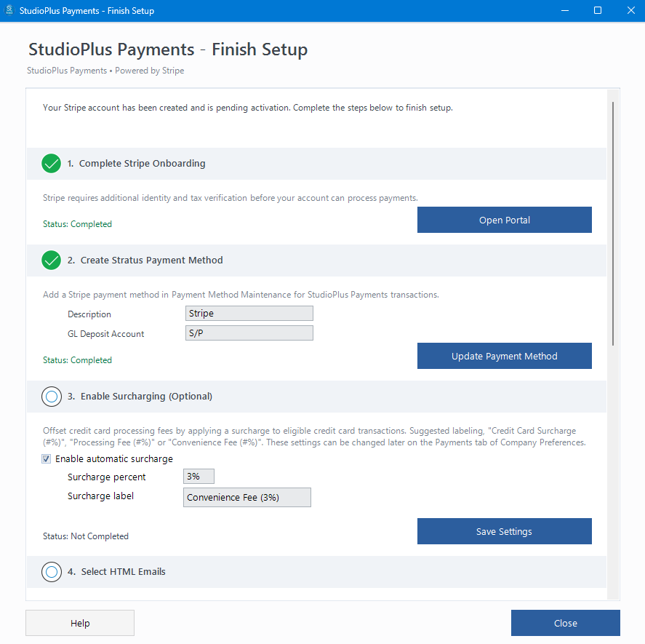Viewport: 645px width, 644px height.
Task: Open the Stripe onboarding portal
Action: [504, 220]
